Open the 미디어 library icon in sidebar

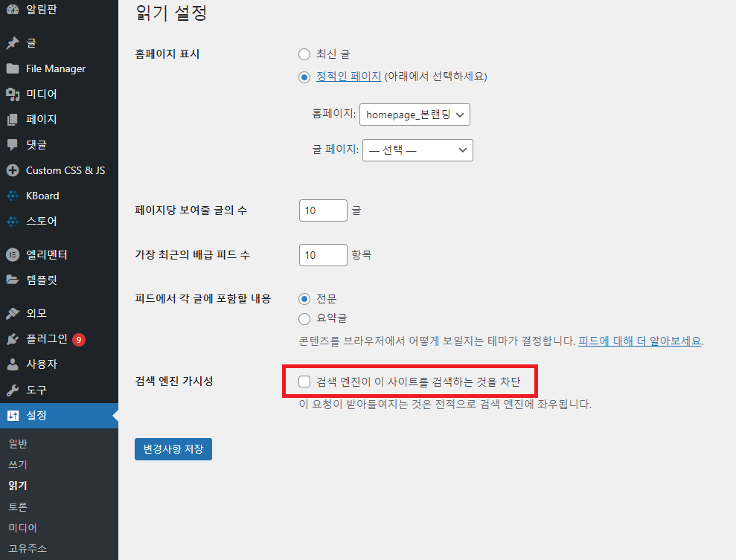(x=13, y=94)
